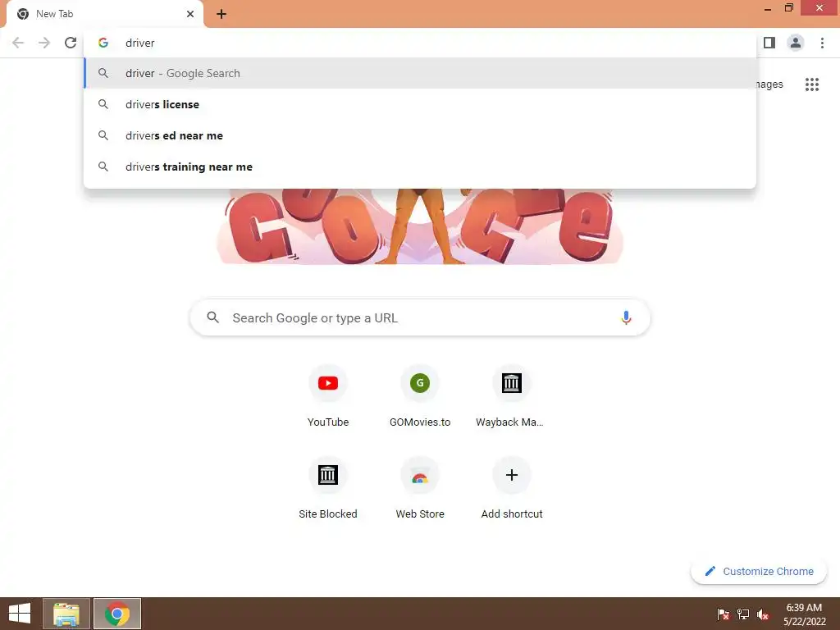The image size is (840, 630).
Task: Click the omnibox text 'driver'
Action: tap(139, 43)
